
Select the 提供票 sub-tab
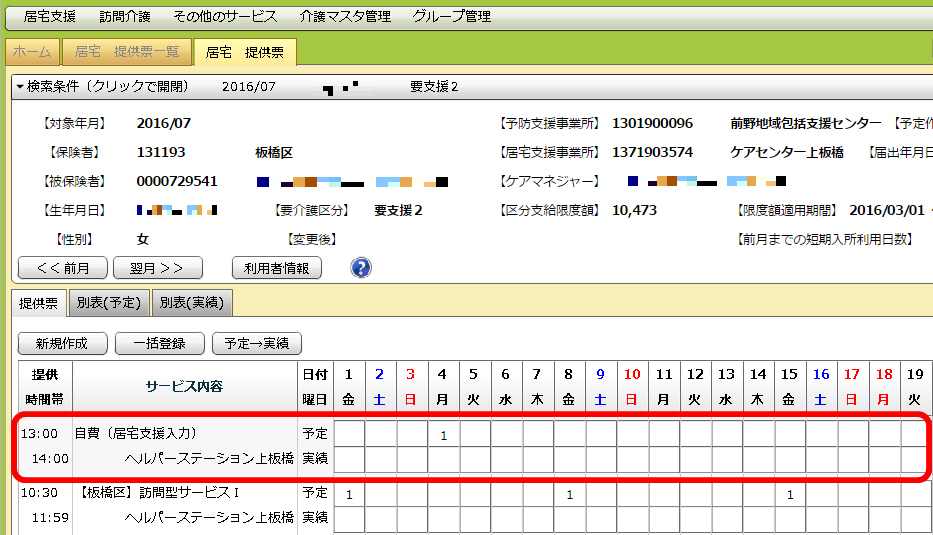[39, 302]
